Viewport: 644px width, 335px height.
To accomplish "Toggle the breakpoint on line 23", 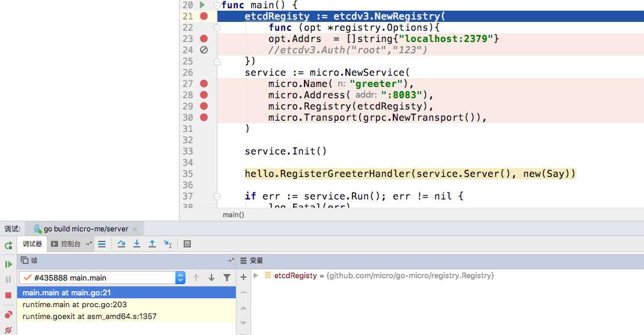I will click(x=204, y=38).
